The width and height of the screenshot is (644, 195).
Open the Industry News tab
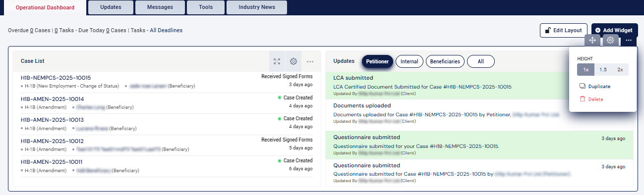click(257, 7)
